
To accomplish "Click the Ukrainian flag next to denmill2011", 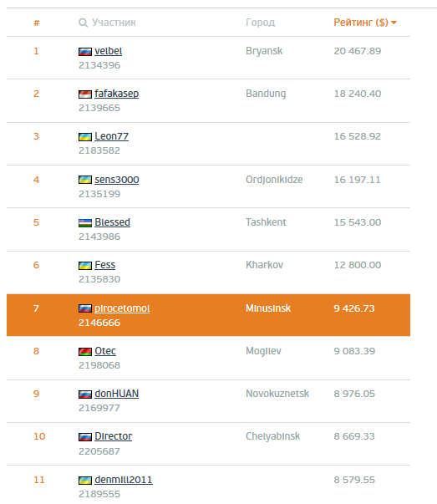I will 85,481.
